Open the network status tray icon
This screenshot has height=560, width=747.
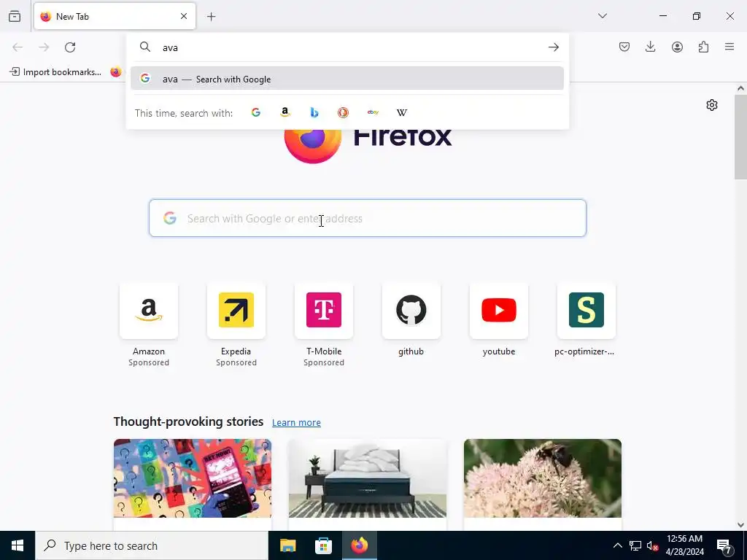click(x=635, y=545)
